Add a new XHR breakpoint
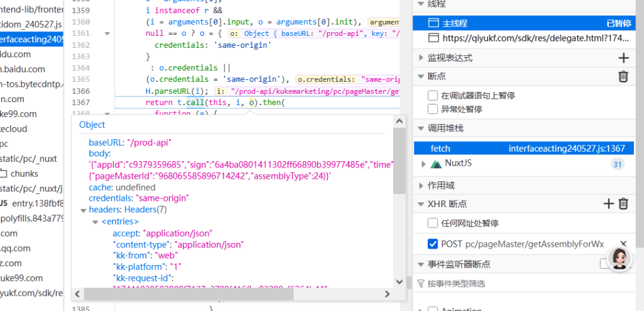Screen dimensions: 644x311 pos(608,203)
